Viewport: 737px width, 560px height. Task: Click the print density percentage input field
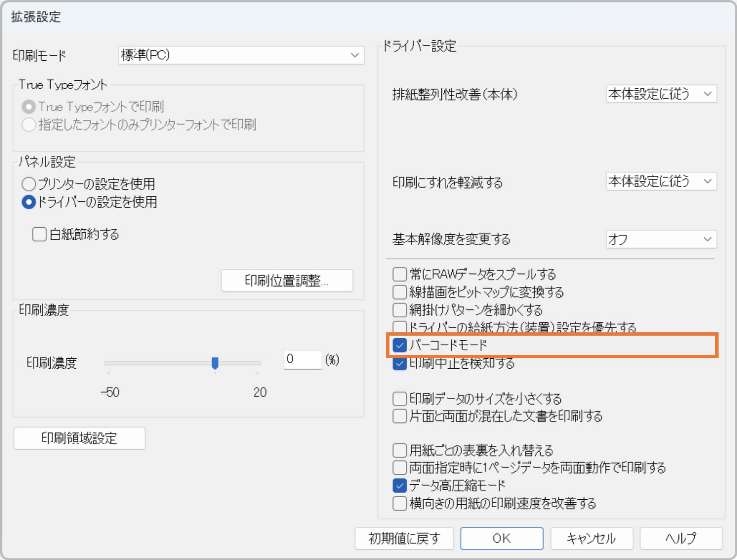[302, 360]
